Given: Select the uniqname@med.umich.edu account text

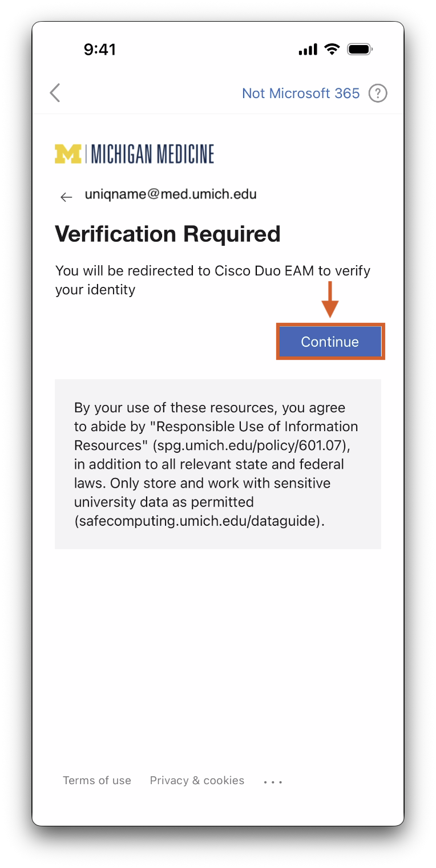Looking at the screenshot, I should pyautogui.click(x=171, y=194).
